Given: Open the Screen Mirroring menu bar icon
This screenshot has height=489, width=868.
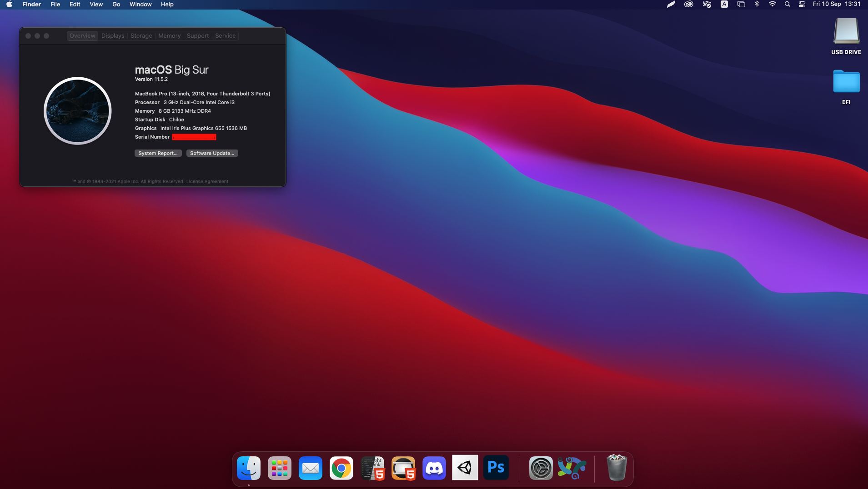Looking at the screenshot, I should (x=741, y=4).
